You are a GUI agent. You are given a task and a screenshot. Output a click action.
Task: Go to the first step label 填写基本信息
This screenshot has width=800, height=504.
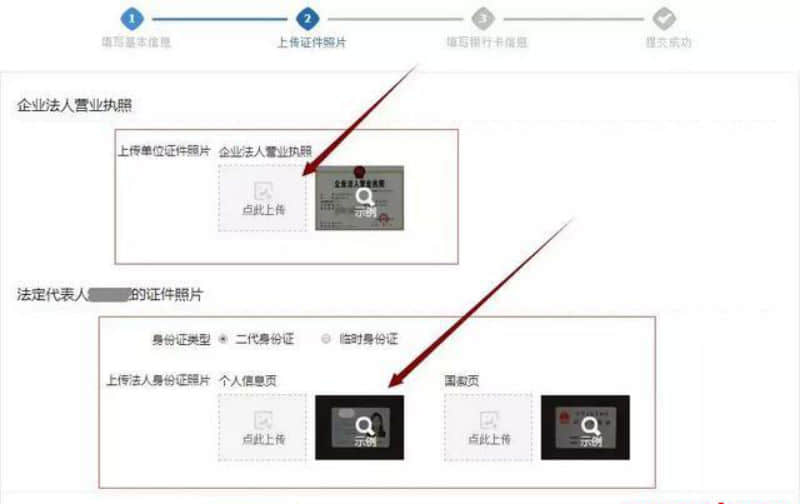[x=136, y=42]
